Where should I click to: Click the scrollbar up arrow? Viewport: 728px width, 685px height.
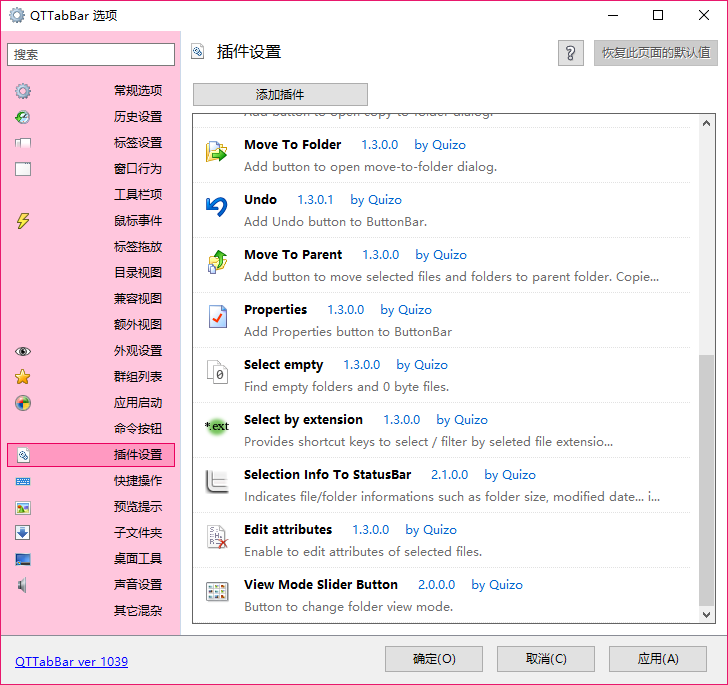click(x=706, y=124)
